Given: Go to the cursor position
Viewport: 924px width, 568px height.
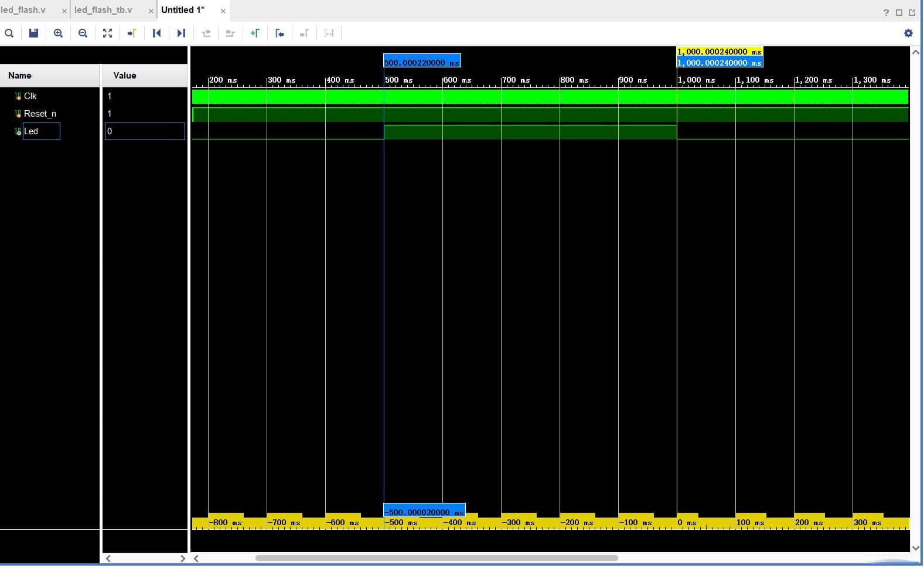Looking at the screenshot, I should (x=132, y=33).
